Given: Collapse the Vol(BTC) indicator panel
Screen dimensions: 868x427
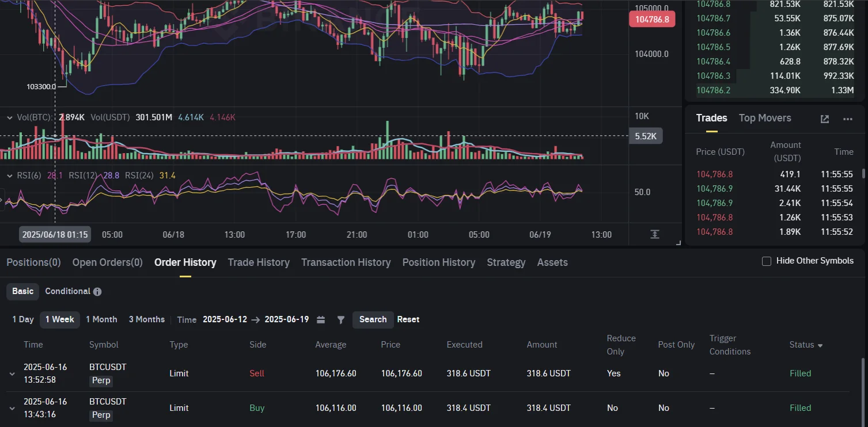Looking at the screenshot, I should click(9, 117).
